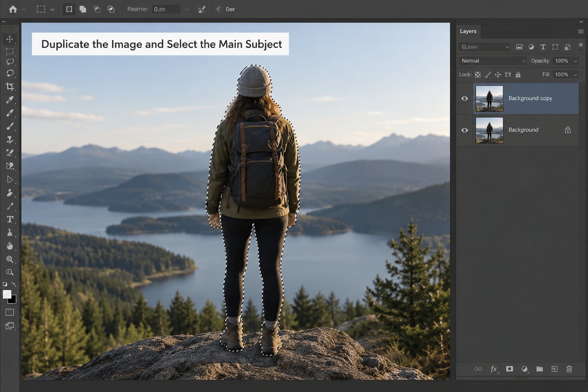The height and width of the screenshot is (392, 588).
Task: Choose Add to selection mode
Action: [x=83, y=9]
